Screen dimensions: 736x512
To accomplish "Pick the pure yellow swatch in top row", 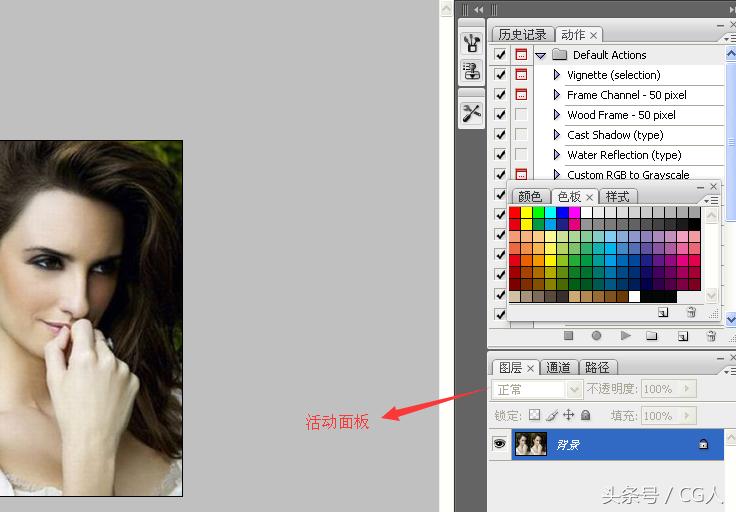I will (527, 212).
